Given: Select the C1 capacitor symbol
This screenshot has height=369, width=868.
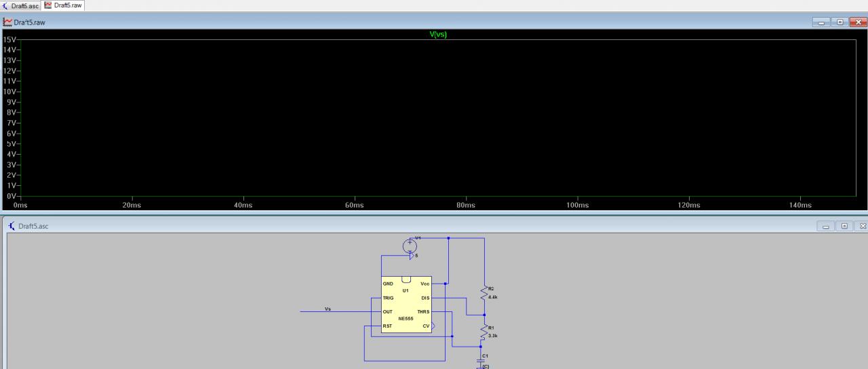Looking at the screenshot, I should point(481,362).
